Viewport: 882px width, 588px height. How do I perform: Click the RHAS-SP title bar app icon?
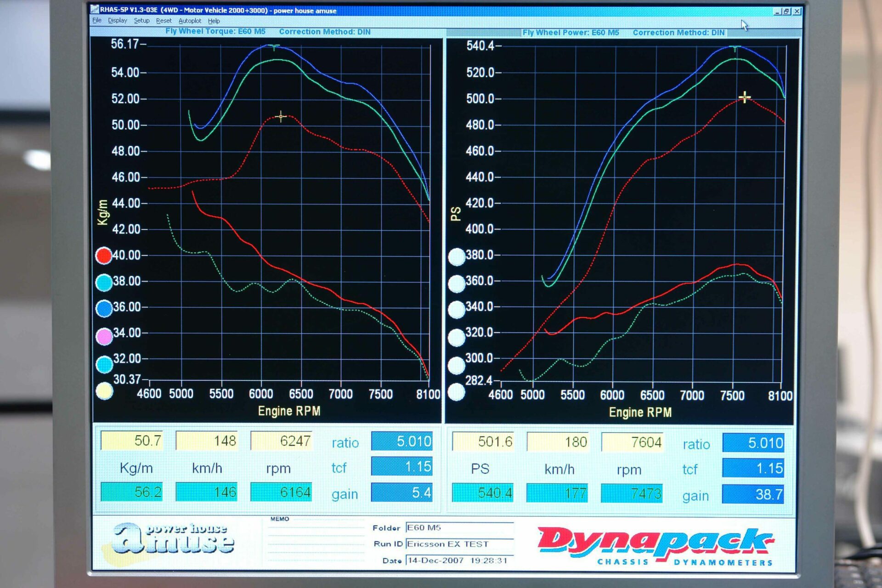click(x=95, y=9)
